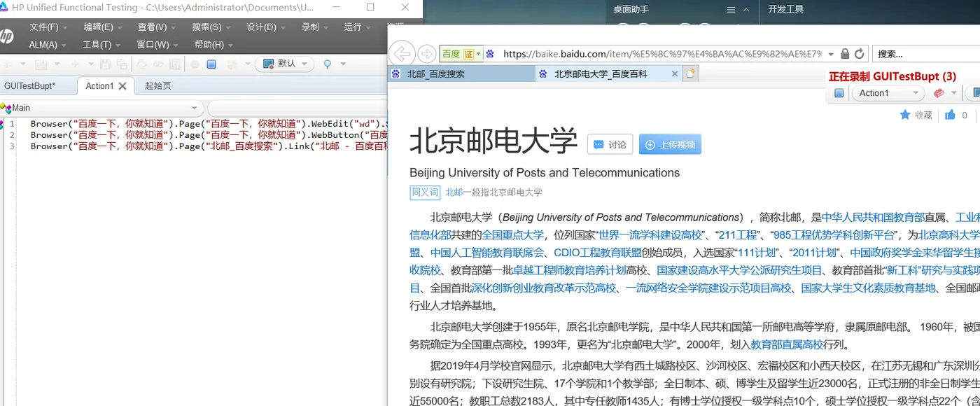
Task: Stop recording with blue square in UFT toolbar
Action: 211,64
